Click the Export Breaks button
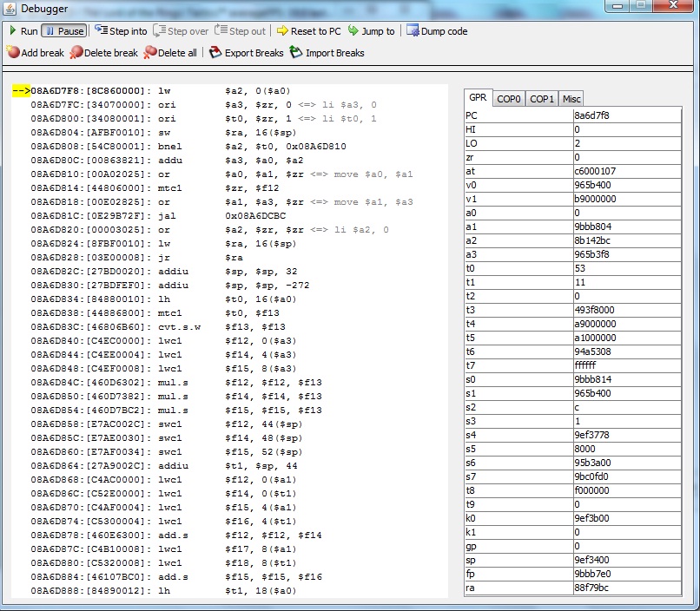Screen dimensions: 700x611 click(x=247, y=53)
